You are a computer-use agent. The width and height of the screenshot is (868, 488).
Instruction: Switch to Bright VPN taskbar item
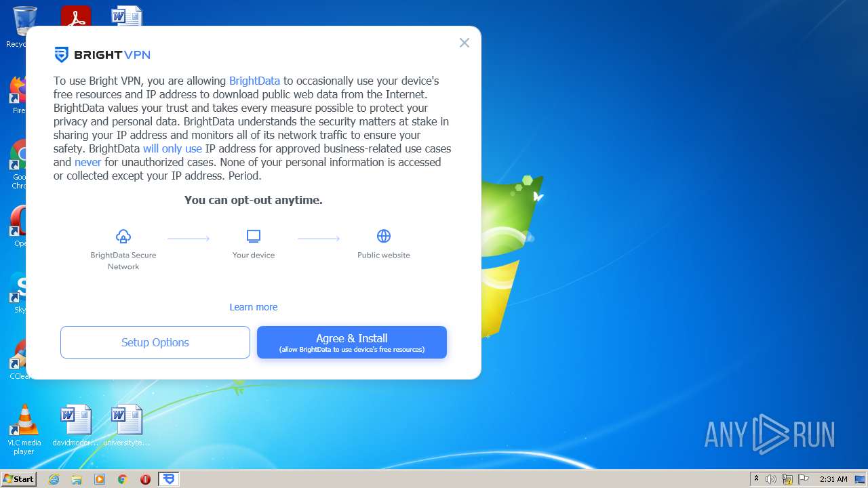point(168,479)
